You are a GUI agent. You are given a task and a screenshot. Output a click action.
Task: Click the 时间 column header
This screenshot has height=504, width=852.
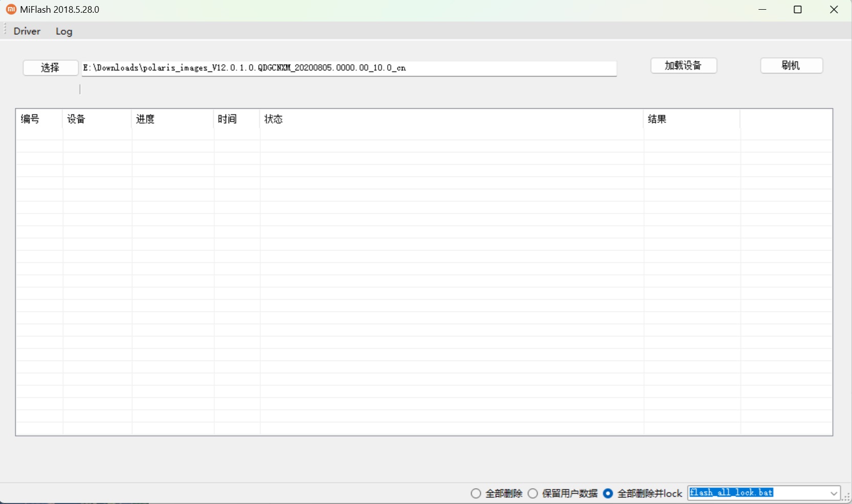click(237, 119)
